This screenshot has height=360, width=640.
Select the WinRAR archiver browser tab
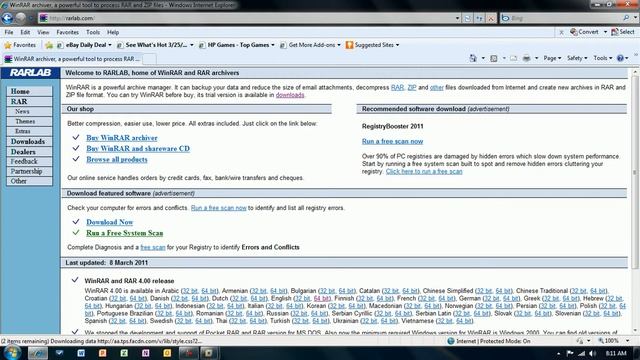tap(72, 59)
